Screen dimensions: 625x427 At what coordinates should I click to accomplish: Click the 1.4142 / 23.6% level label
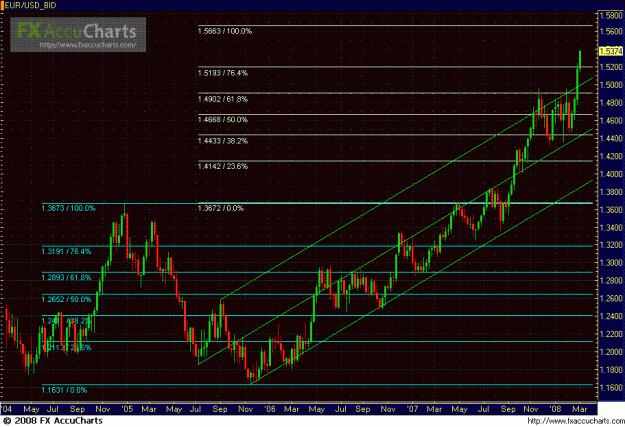pyautogui.click(x=223, y=166)
